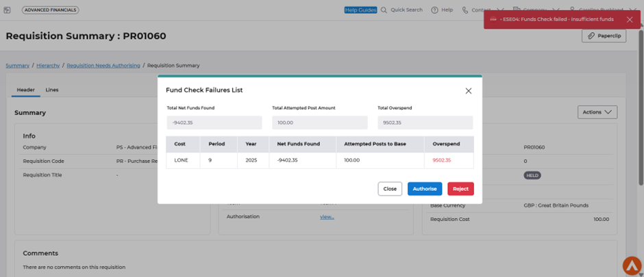Click the Contact phone icon

pyautogui.click(x=466, y=10)
